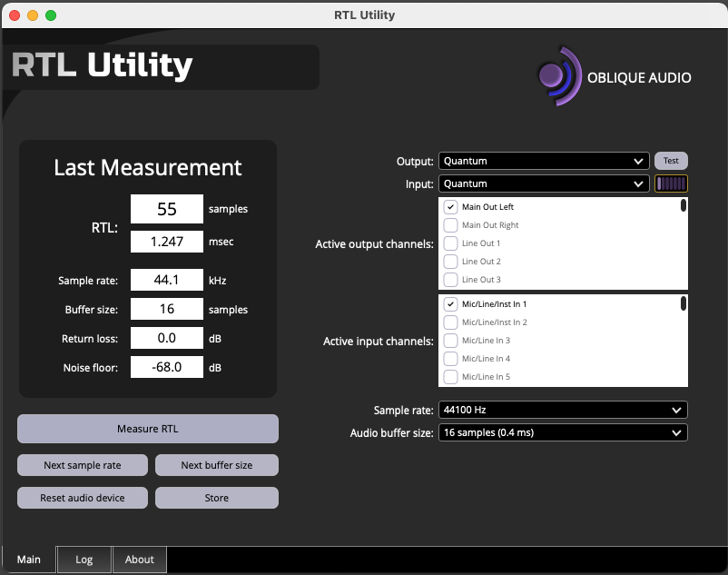Viewport: 728px width, 575px height.
Task: Click the output channels list scrollbar
Action: (683, 205)
